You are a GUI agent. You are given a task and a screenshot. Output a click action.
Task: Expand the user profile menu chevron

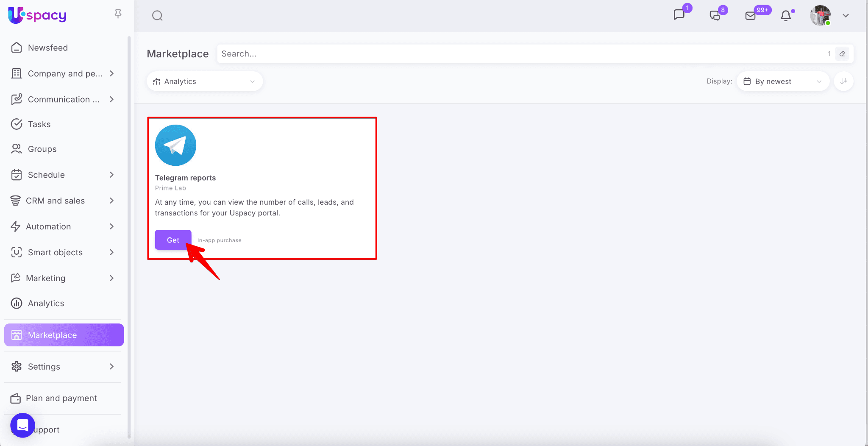click(x=846, y=16)
